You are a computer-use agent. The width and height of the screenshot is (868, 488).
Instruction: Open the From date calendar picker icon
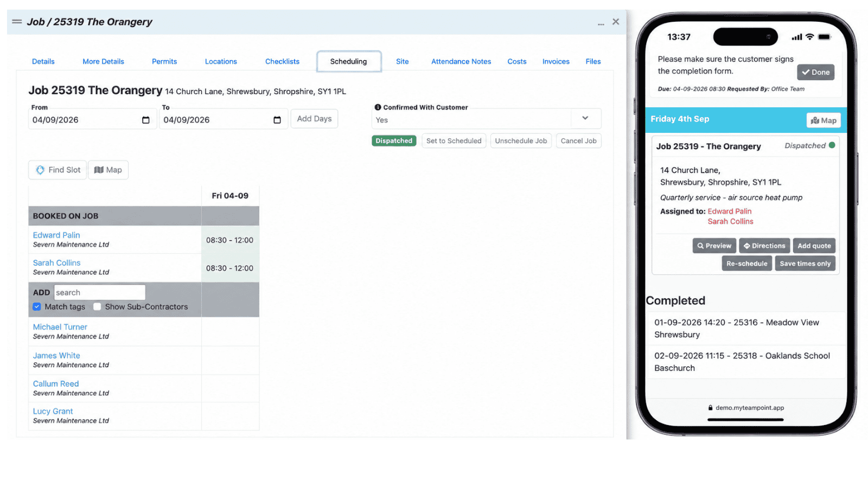pyautogui.click(x=146, y=120)
